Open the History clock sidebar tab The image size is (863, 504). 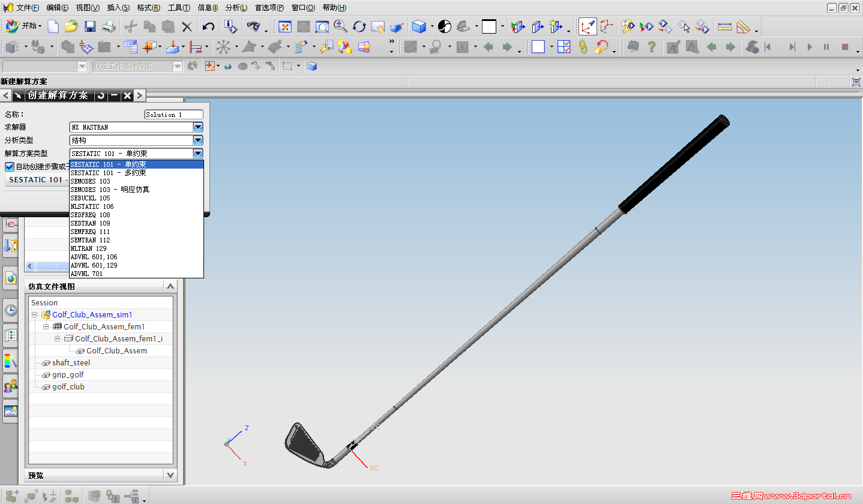click(11, 310)
